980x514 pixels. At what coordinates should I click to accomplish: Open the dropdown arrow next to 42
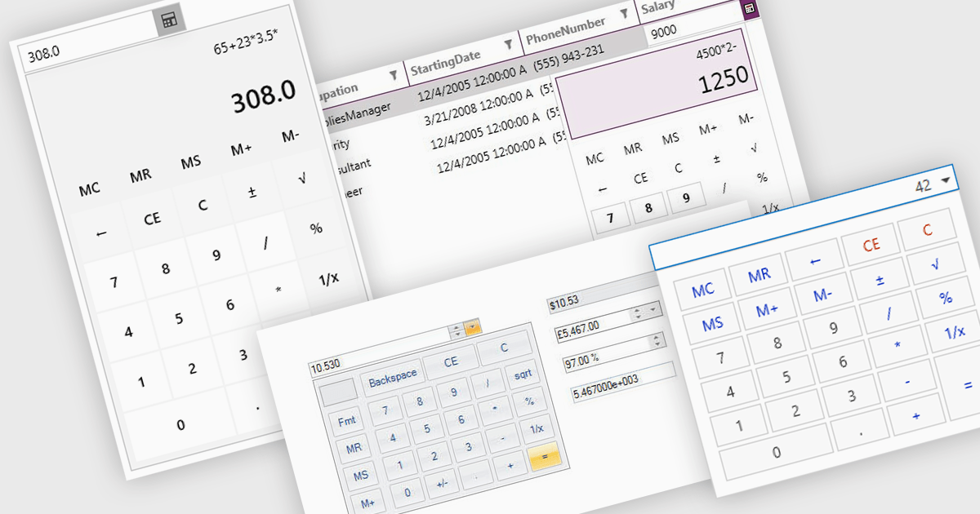pyautogui.click(x=946, y=181)
